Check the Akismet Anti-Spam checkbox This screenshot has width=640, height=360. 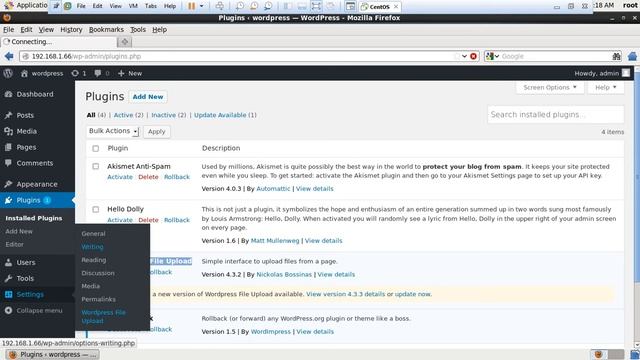96,167
